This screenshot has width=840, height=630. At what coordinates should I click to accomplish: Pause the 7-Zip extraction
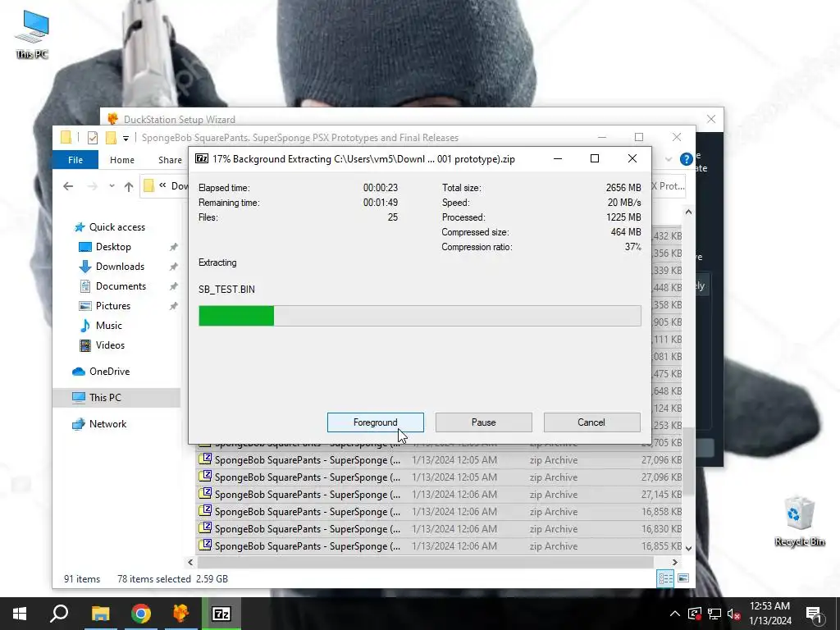click(483, 422)
